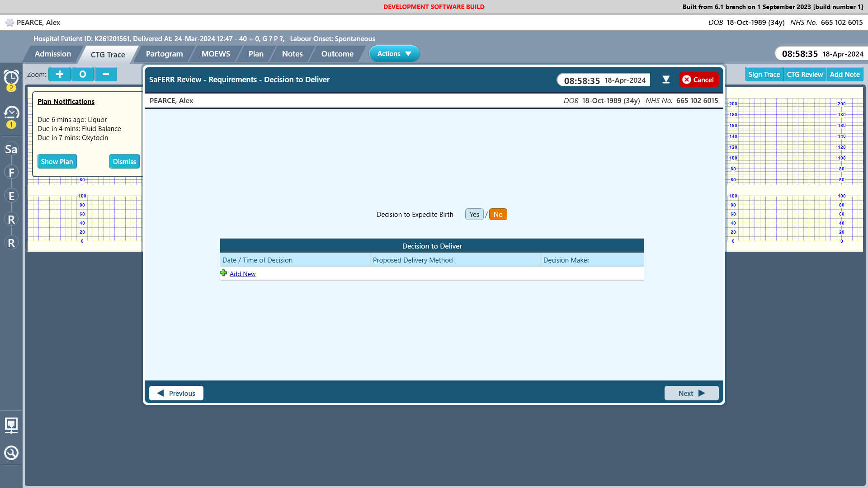
Task: Click the 'Due 6 mins ago: Liquor' entry
Action: 72,120
